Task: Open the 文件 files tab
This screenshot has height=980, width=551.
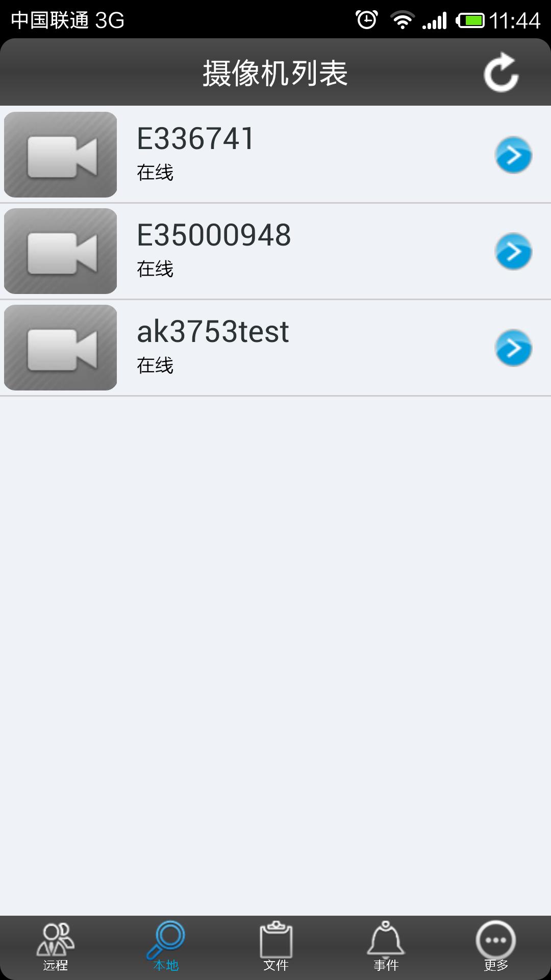Action: click(275, 947)
